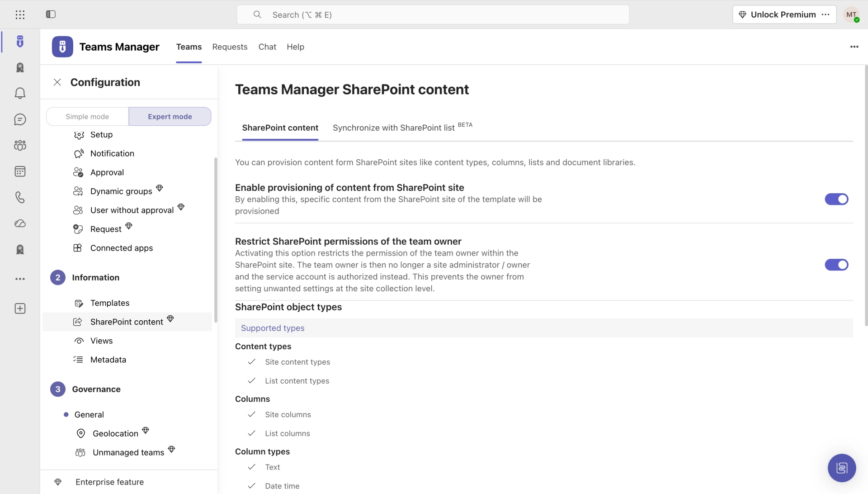Click the Date time column type
Image resolution: width=868 pixels, height=494 pixels.
[282, 486]
